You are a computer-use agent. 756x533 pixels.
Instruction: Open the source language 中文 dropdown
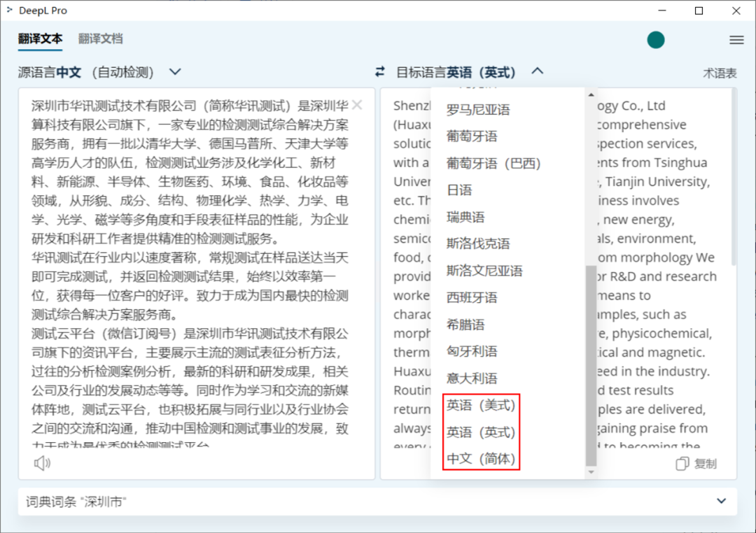pos(100,72)
